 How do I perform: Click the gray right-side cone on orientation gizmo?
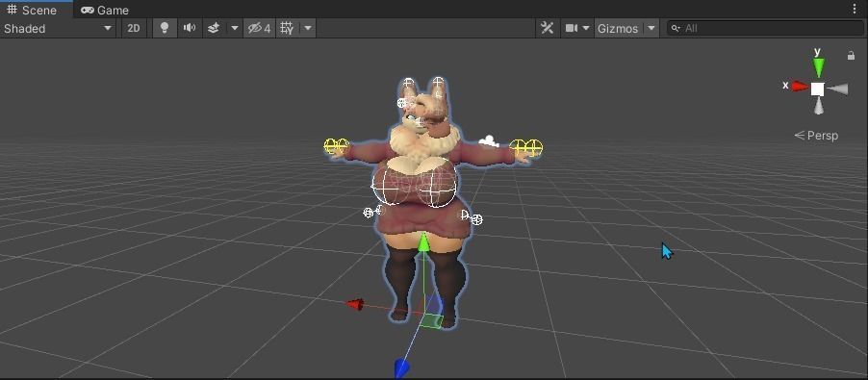pyautogui.click(x=837, y=89)
